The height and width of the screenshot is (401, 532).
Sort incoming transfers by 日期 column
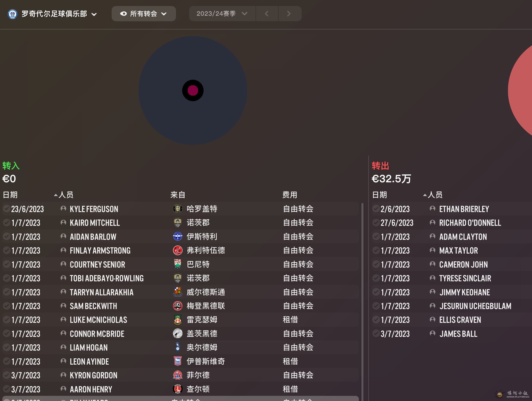coord(10,195)
